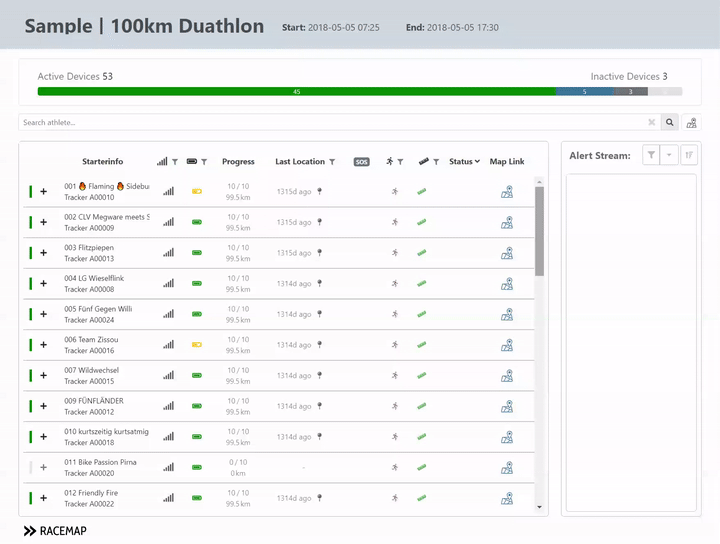Screen dimensions: 720x544
Task: Click the Progress column header
Action: coord(238,162)
